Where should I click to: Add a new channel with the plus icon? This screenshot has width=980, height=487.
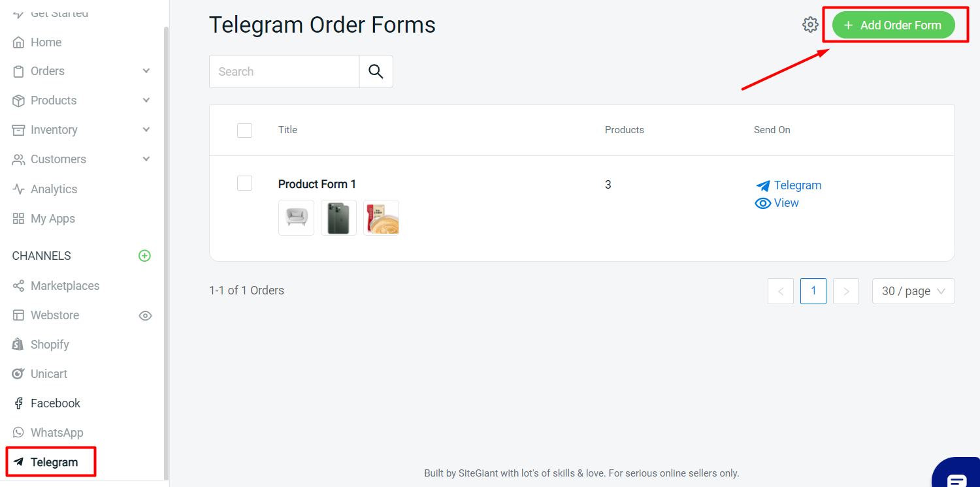[x=144, y=256]
